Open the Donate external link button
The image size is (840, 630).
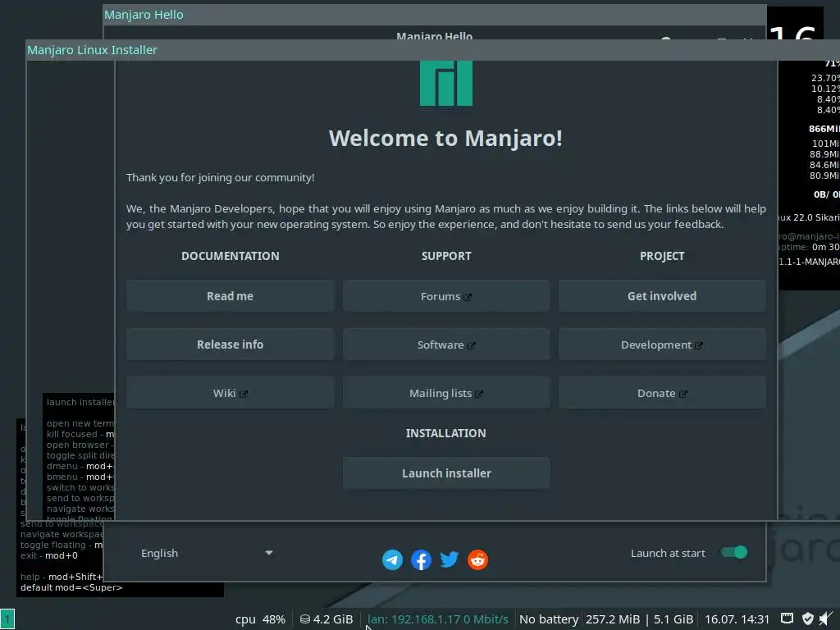pos(662,393)
